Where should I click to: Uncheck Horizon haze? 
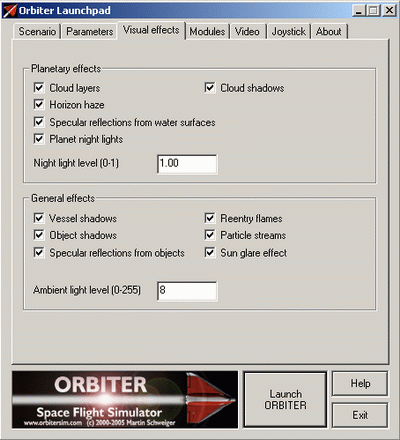[x=39, y=105]
